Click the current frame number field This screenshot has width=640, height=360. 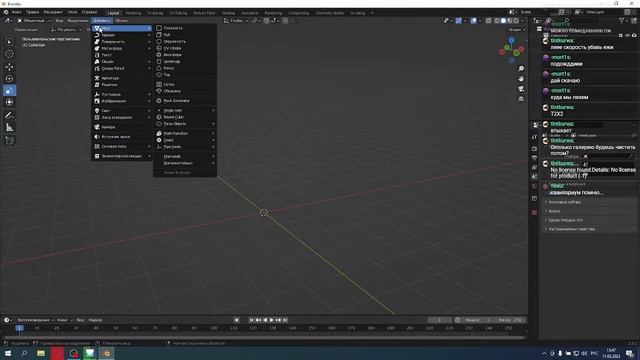coord(439,320)
